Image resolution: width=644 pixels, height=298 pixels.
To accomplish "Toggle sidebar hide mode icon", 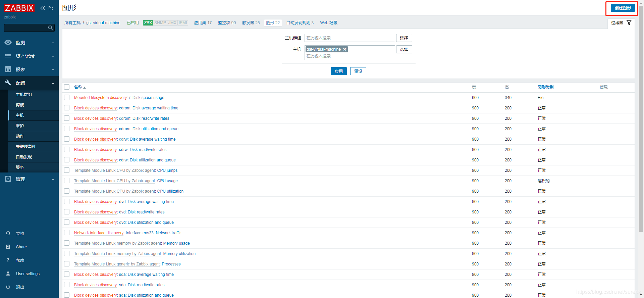I will (51, 8).
